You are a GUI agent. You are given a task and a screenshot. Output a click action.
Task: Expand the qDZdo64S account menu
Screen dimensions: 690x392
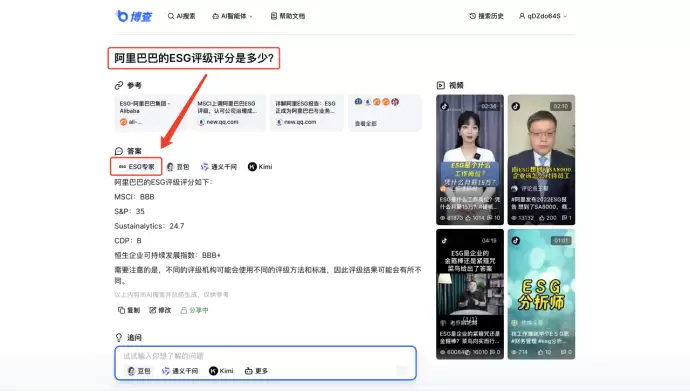543,16
